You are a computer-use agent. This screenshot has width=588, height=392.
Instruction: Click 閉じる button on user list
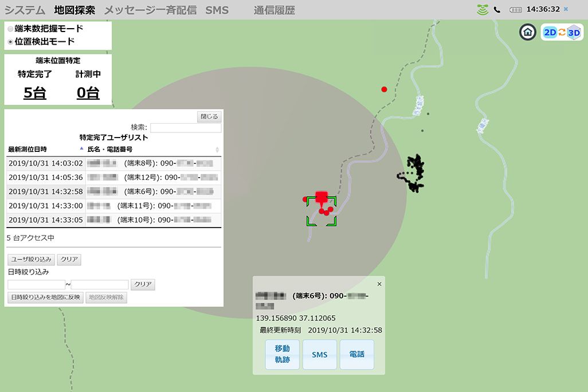209,117
